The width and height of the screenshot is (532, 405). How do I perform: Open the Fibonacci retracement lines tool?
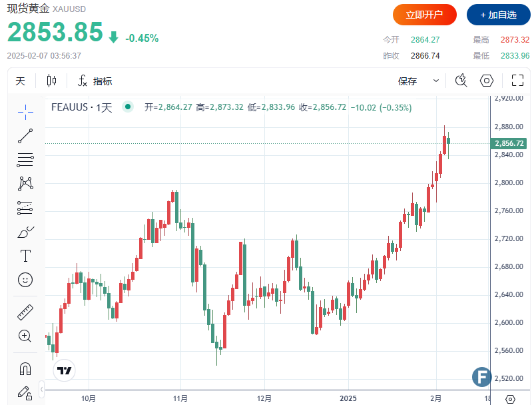(x=25, y=159)
